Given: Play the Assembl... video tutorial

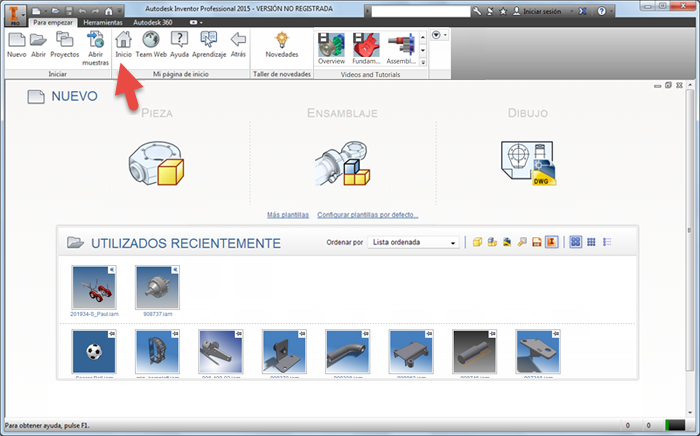Looking at the screenshot, I should (401, 49).
